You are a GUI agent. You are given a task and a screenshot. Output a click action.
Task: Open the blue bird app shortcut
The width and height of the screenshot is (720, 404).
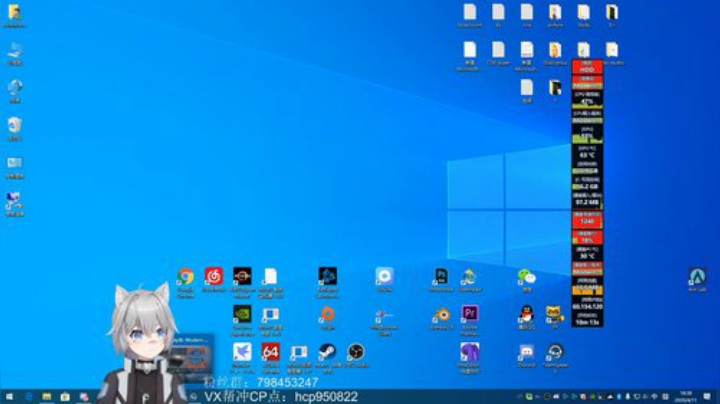click(242, 352)
